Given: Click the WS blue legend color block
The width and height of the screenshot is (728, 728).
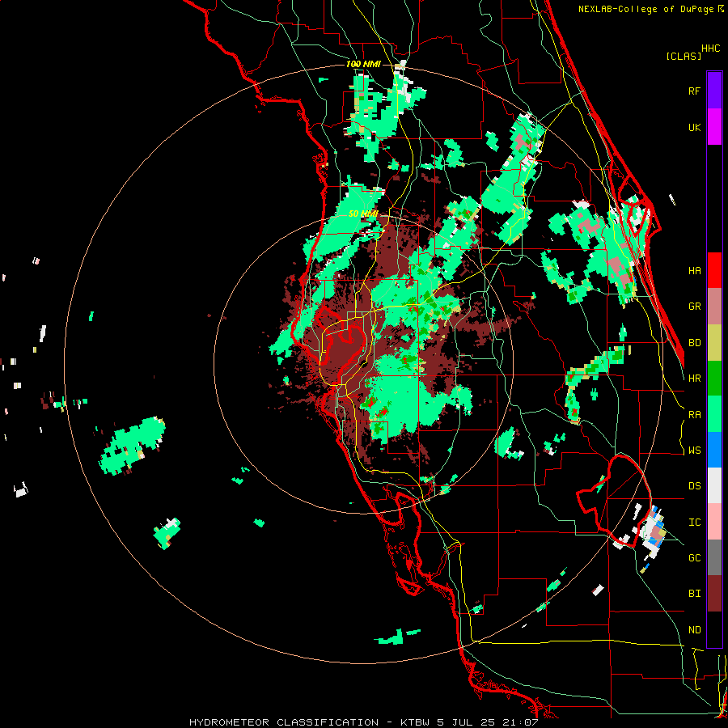Looking at the screenshot, I should 714,450.
